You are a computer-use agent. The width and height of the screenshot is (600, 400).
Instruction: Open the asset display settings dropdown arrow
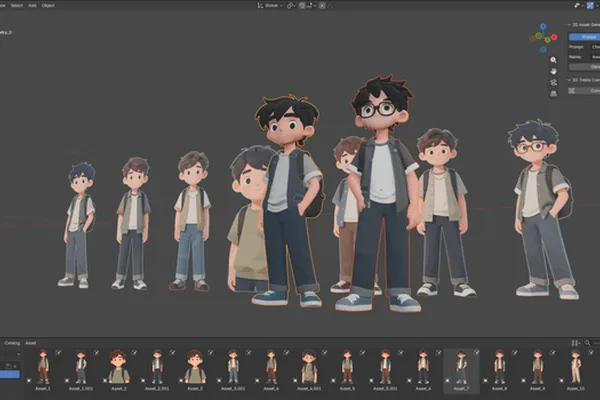tap(579, 343)
